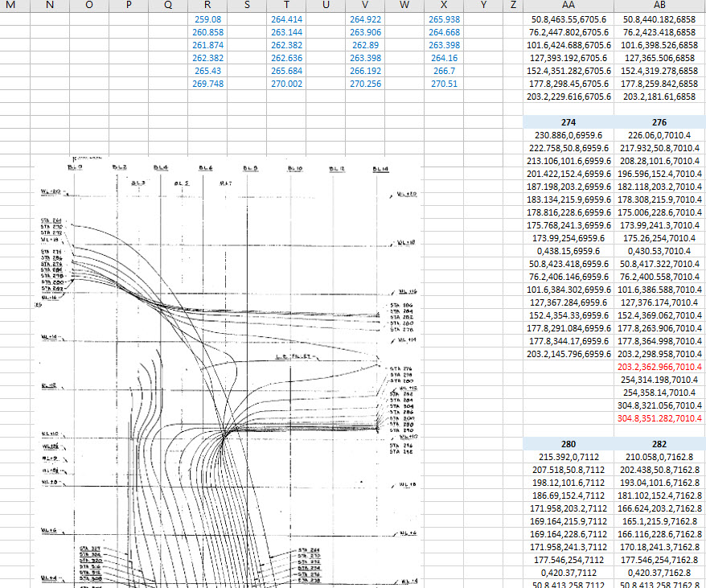The height and width of the screenshot is (588, 706).
Task: Select column header T
Action: tap(286, 6)
